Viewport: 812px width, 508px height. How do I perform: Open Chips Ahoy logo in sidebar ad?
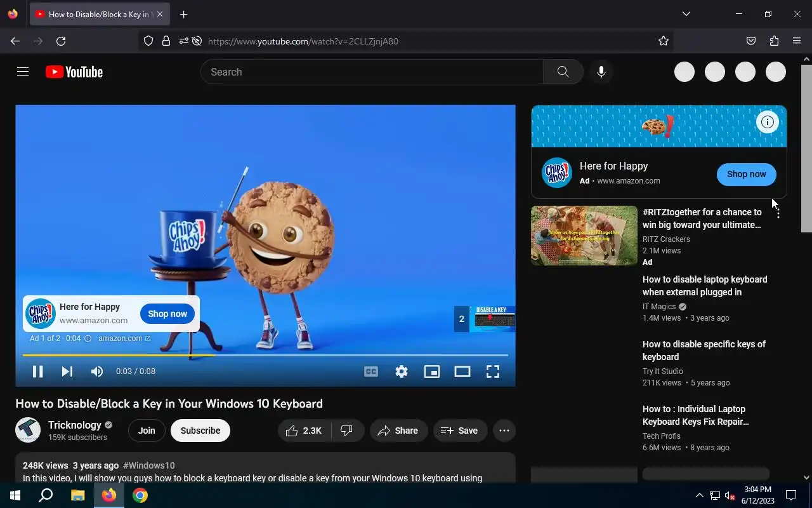click(557, 173)
